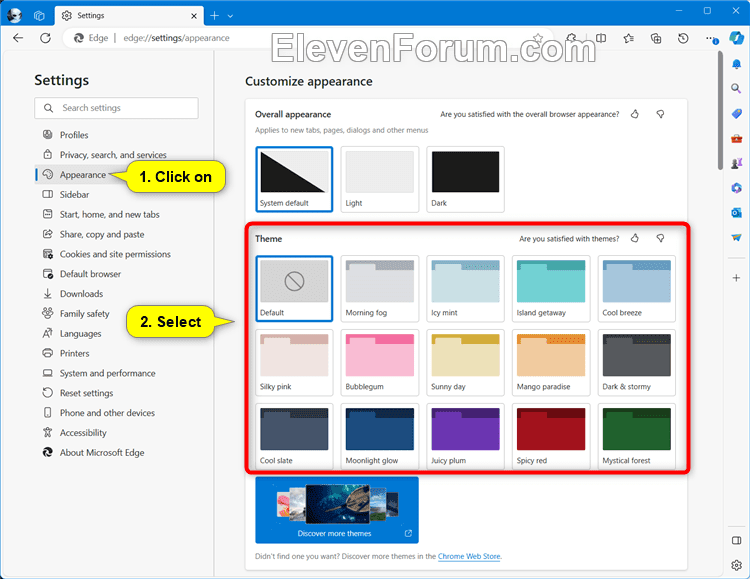Select Island getaway theme
This screenshot has width=750, height=579.
point(551,289)
